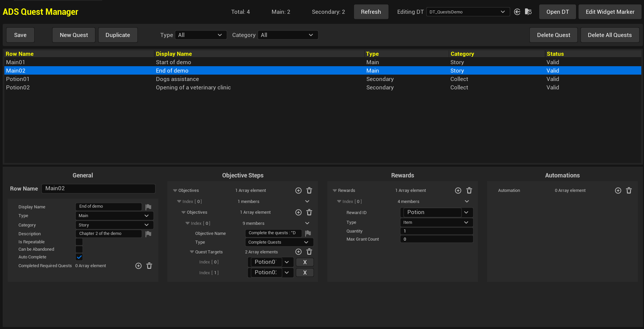644x329 pixels.
Task: Select the Potion02 quest row
Action: [323, 87]
